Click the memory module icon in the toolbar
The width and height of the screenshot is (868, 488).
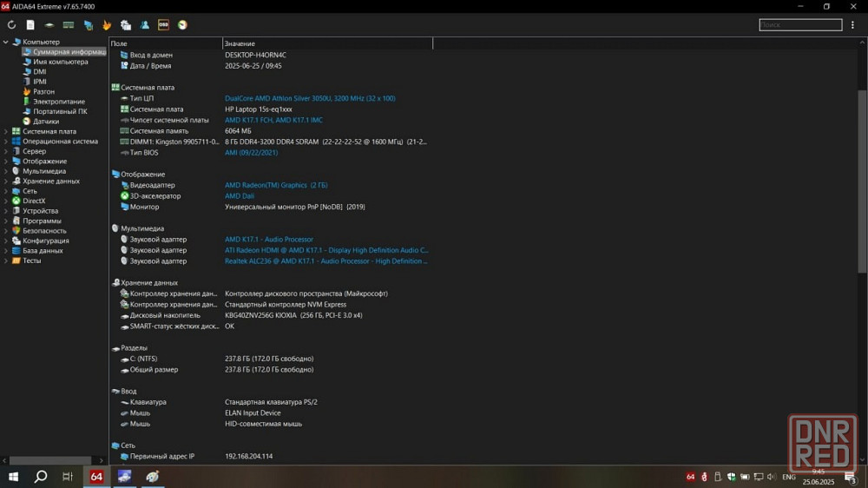(x=69, y=25)
